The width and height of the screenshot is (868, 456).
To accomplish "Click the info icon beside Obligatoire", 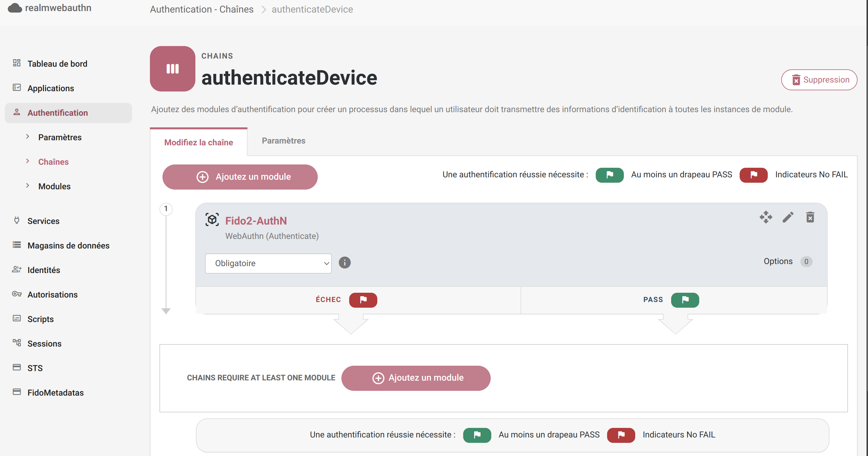I will point(345,263).
